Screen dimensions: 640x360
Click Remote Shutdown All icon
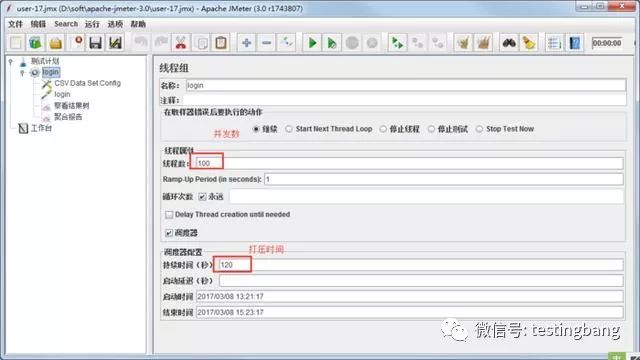tap(438, 43)
